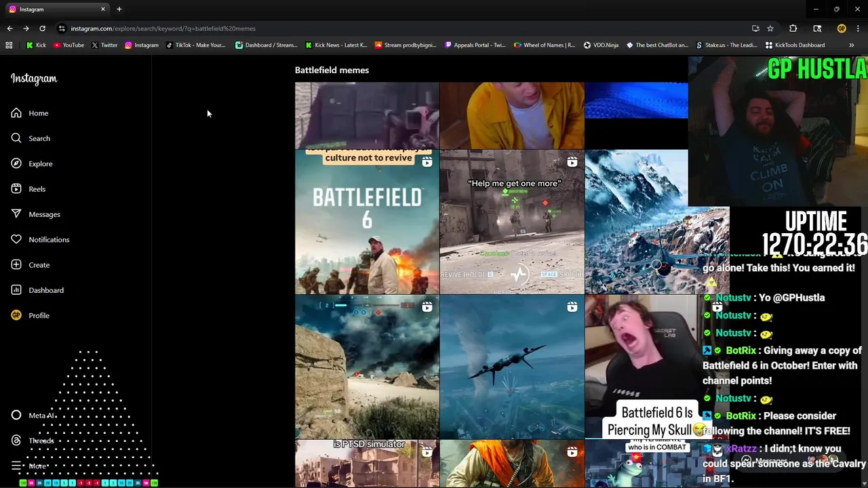Open Messages from the sidebar

(x=36, y=214)
